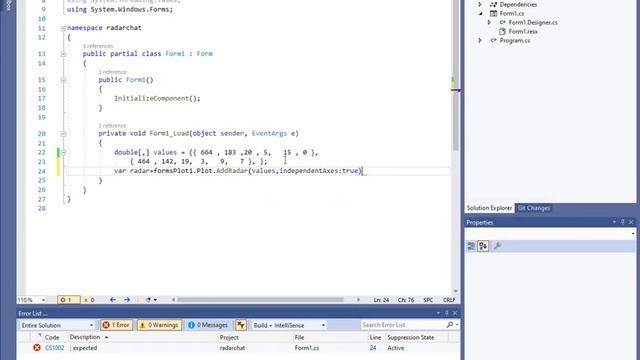The height and width of the screenshot is (360, 640).
Task: Collapse the values array initializer block
Action: point(63,152)
